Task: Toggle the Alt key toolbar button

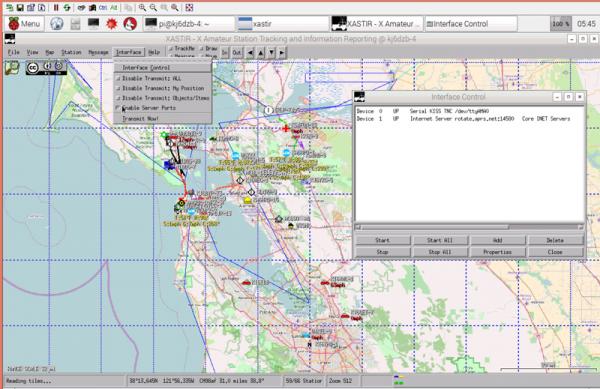Action: tap(114, 7)
